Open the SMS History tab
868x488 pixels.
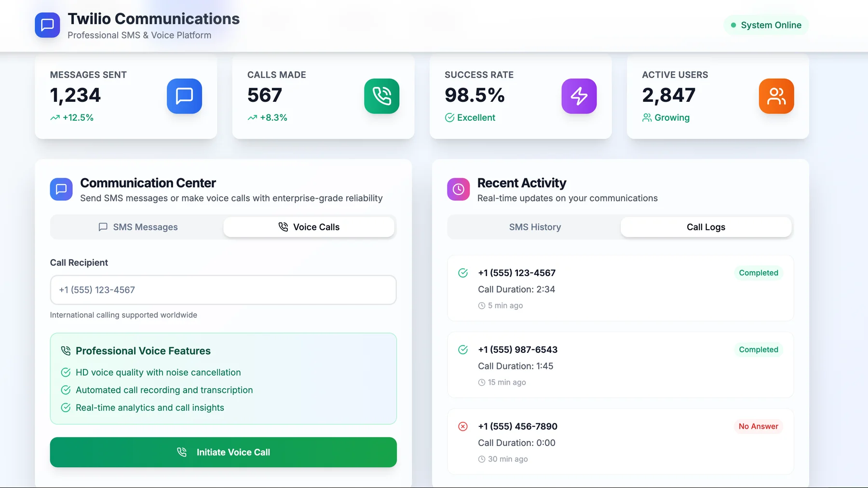coord(535,227)
